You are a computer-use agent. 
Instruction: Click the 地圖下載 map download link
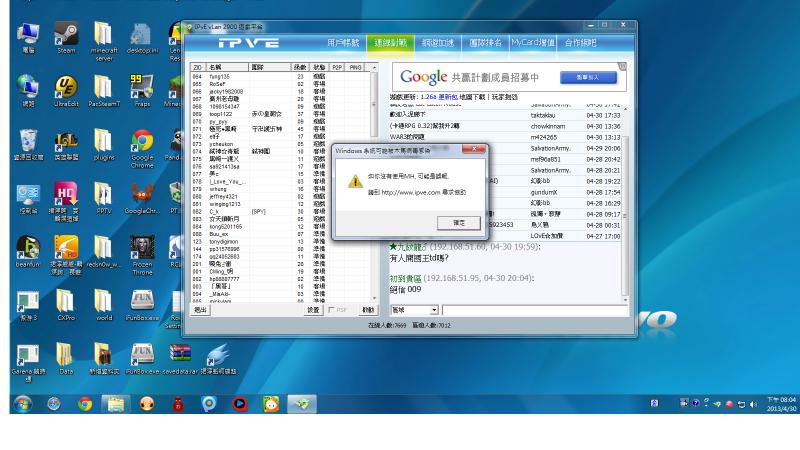pyautogui.click(x=472, y=96)
